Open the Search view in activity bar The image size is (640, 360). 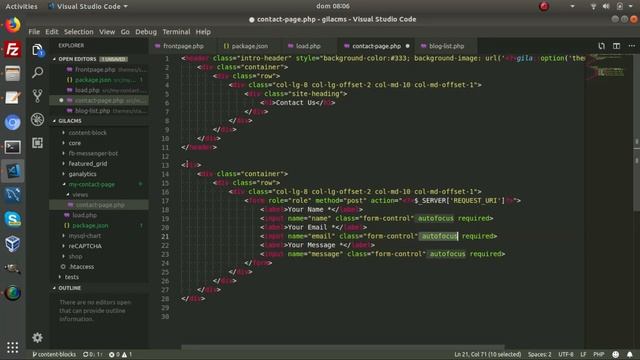pos(38,73)
